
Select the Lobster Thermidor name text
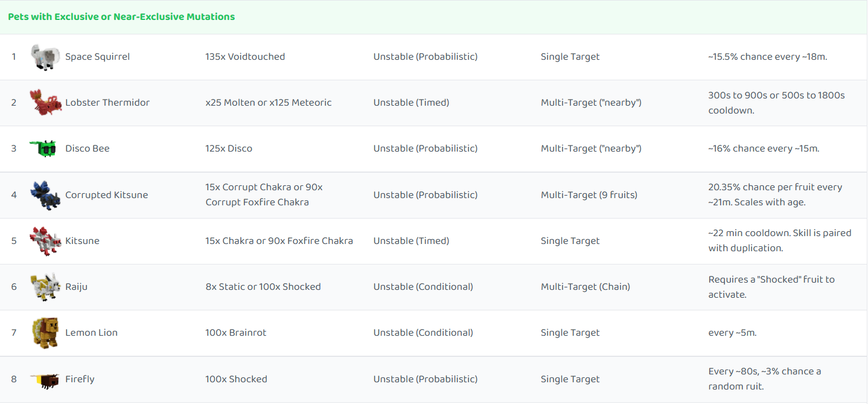point(107,103)
